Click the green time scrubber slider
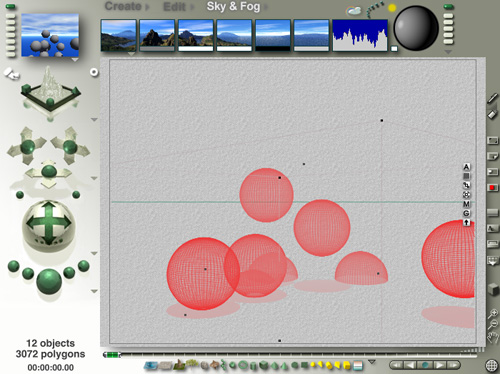Screen dimensions: 500x374 point(112,355)
